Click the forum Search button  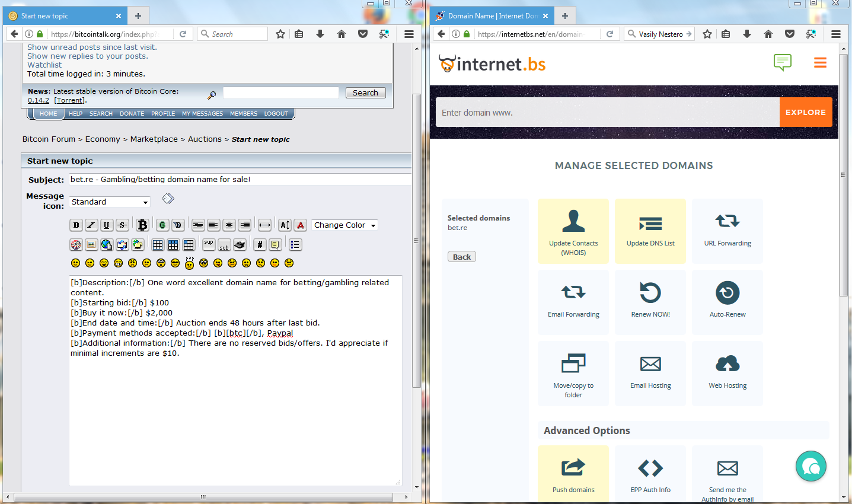click(x=365, y=92)
